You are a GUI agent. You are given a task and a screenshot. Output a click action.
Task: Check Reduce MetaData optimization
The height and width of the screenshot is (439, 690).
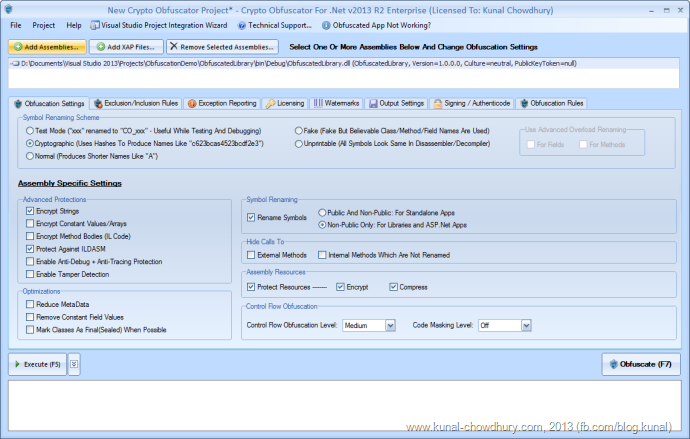tap(30, 304)
